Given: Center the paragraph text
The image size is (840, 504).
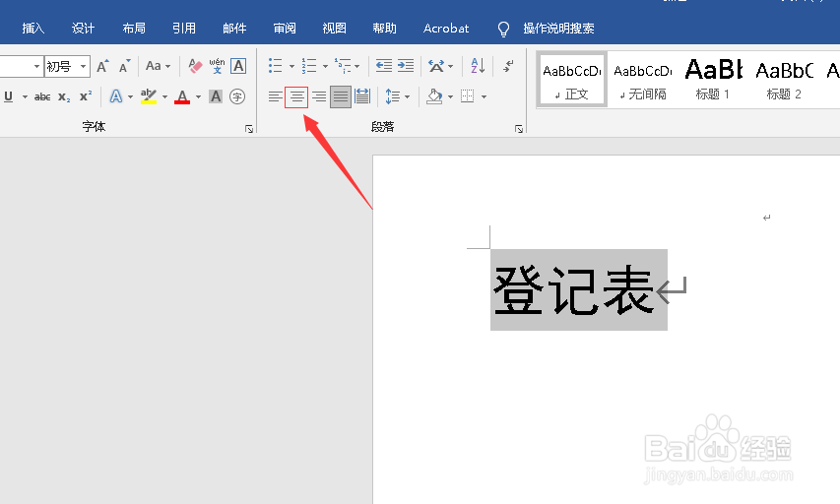Looking at the screenshot, I should click(x=296, y=96).
